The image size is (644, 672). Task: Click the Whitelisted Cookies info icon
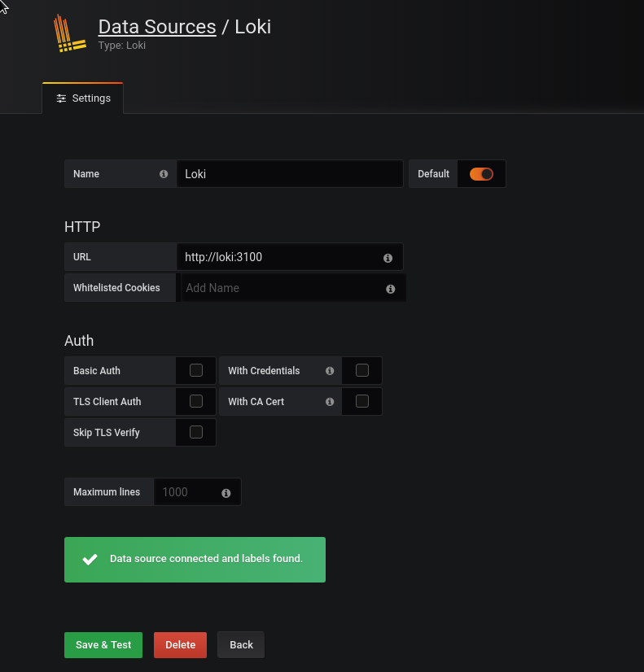pyautogui.click(x=390, y=289)
